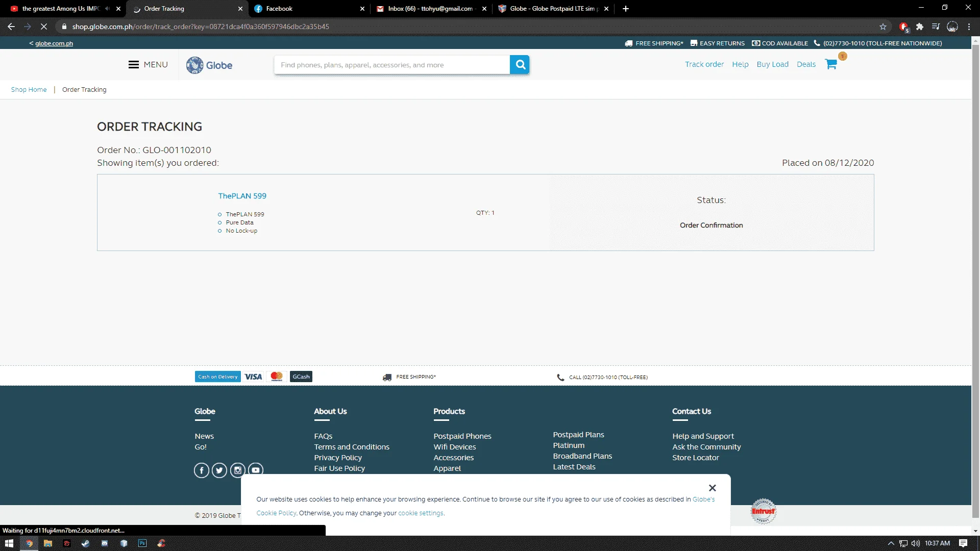Click the VISA payment logo
The image size is (980, 551).
click(x=253, y=377)
